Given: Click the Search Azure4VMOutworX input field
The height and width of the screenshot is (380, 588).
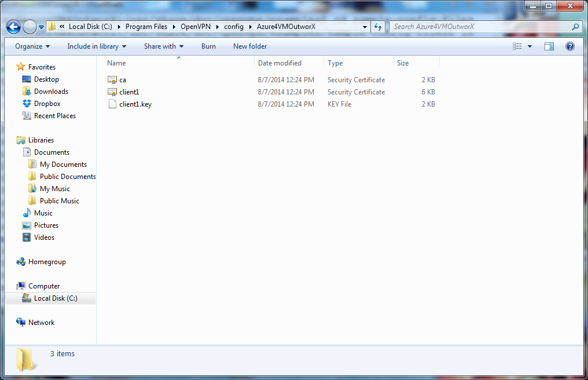Looking at the screenshot, I should click(480, 27).
